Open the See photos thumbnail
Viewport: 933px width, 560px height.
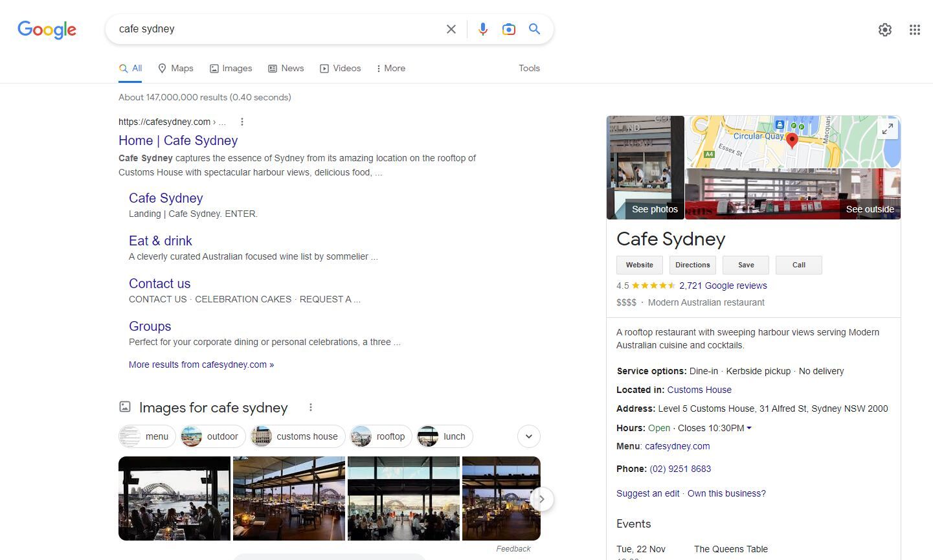click(x=646, y=168)
